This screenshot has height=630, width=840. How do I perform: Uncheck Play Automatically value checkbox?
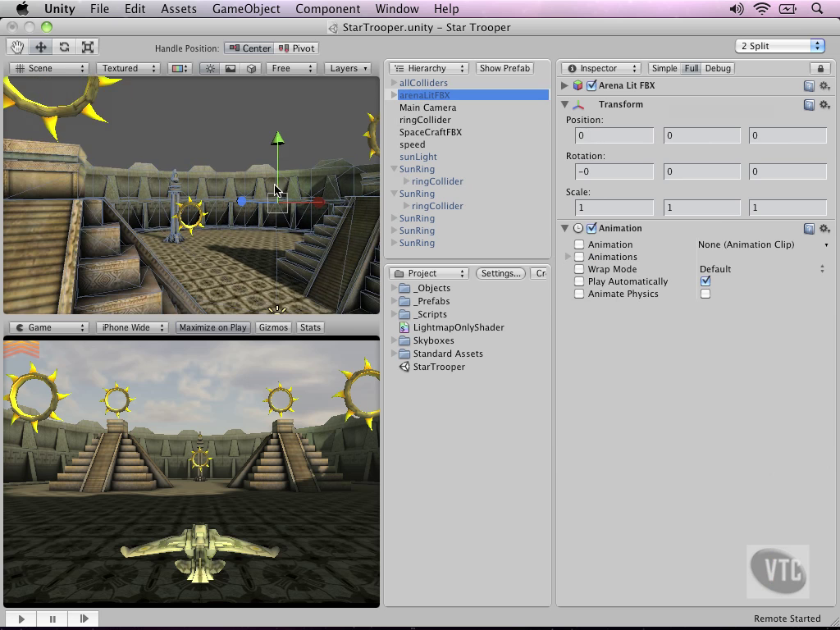705,281
